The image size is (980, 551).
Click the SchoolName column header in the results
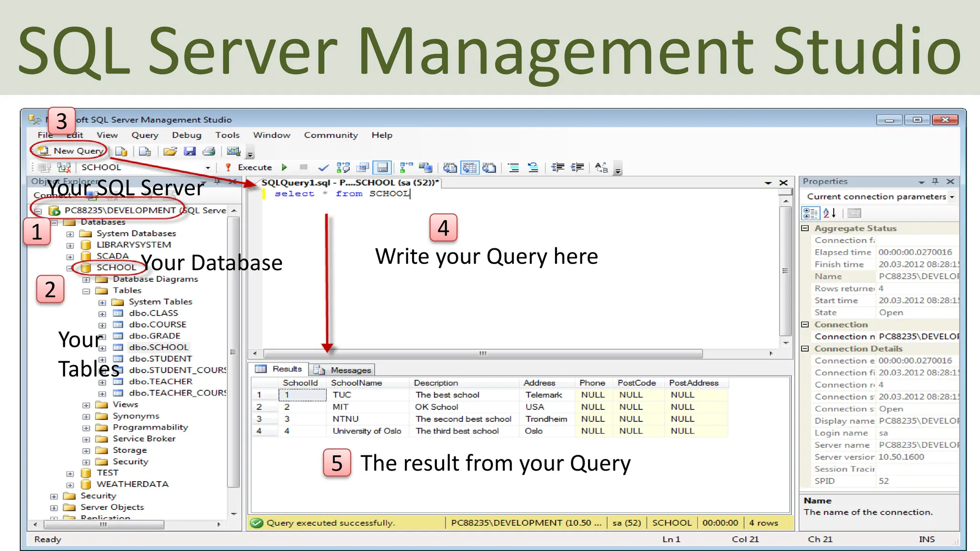pyautogui.click(x=367, y=383)
